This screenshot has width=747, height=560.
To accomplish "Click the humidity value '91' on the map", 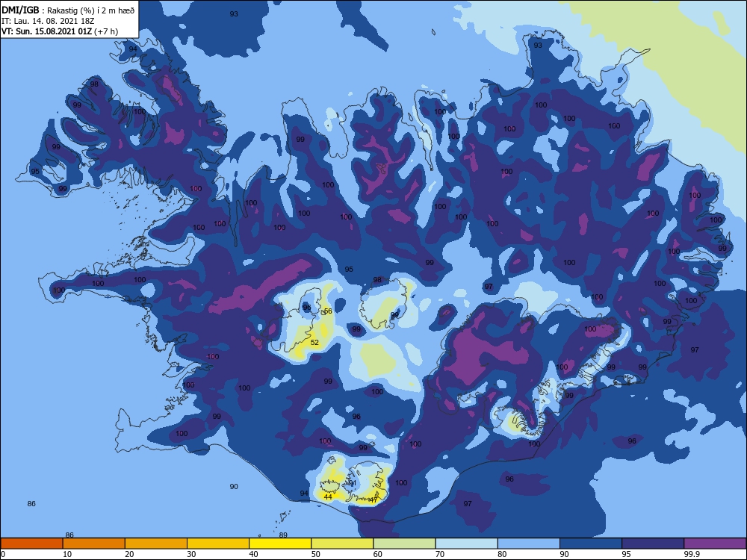I will [x=353, y=483].
